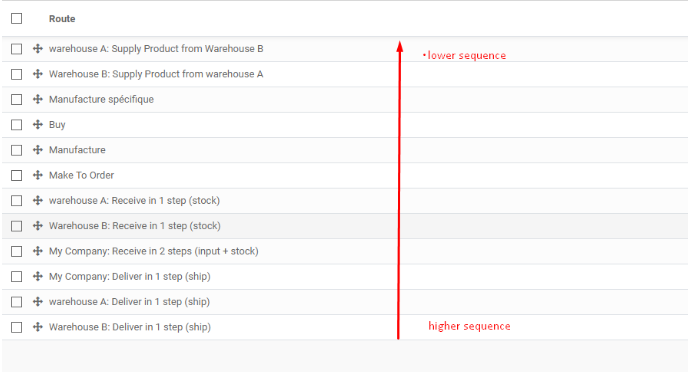Viewport: 695px width, 381px height.
Task: Open the Warehouse B: Receive in 1 step route
Action: pos(135,226)
